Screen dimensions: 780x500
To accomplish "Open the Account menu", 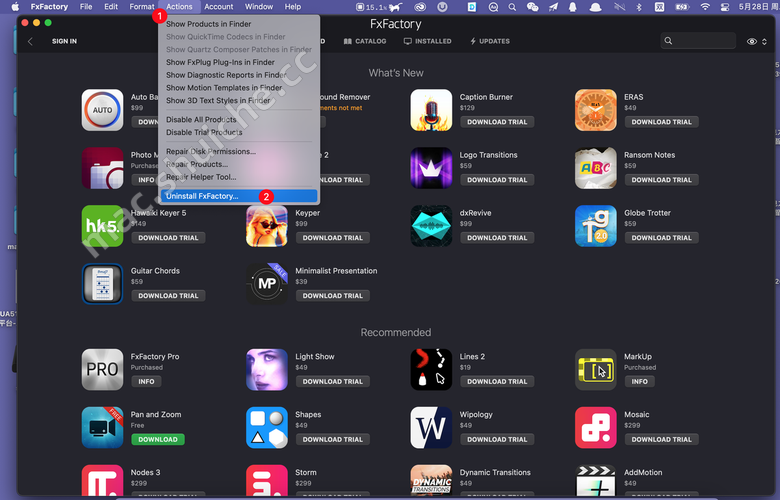I will click(218, 6).
